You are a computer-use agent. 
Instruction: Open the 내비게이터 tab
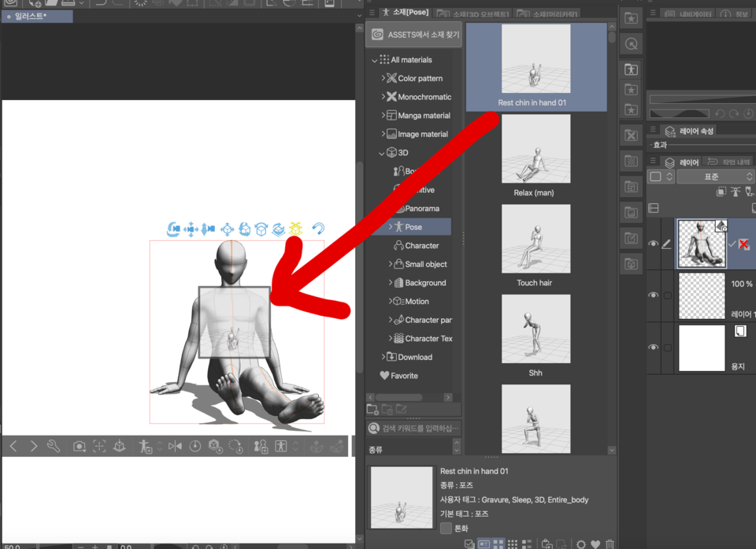[688, 13]
